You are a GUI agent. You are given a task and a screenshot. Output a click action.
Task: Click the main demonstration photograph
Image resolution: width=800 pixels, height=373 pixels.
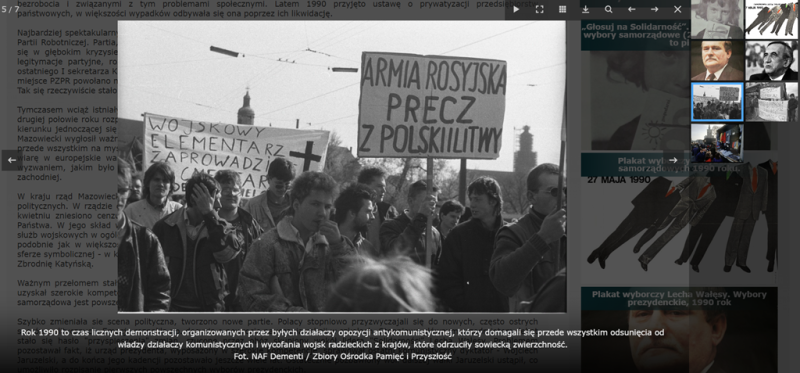coord(342,166)
